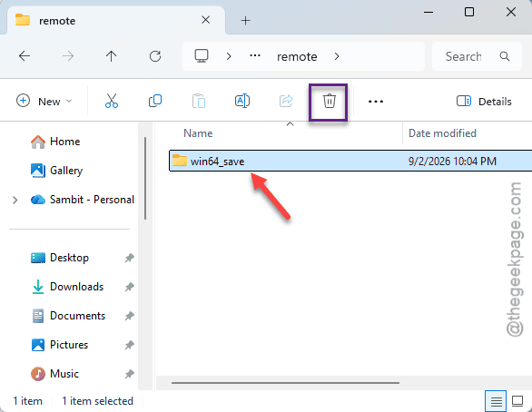This screenshot has height=412, width=532.
Task: Expand the Sambit - Personal tree node
Action: coord(15,200)
